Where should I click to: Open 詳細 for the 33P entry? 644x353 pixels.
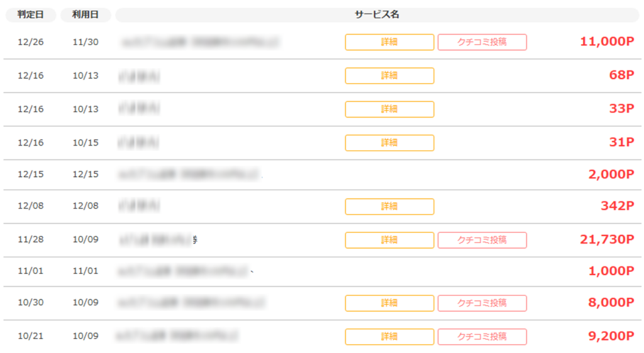point(389,109)
